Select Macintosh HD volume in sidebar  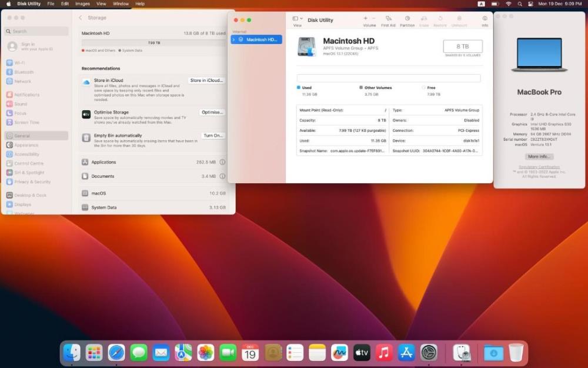pyautogui.click(x=256, y=39)
